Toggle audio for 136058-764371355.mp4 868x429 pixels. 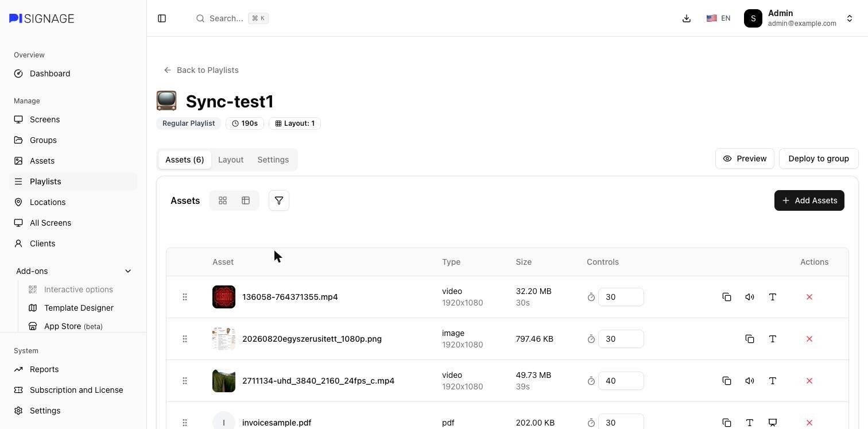750,297
